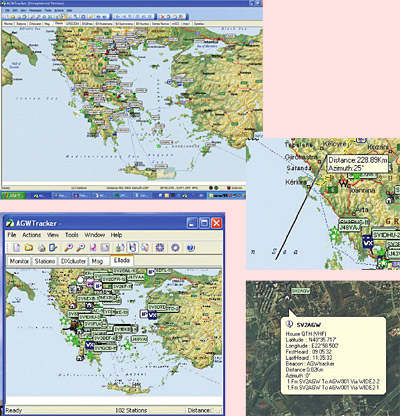The height and width of the screenshot is (416, 400).
Task: Click the SV2AGW station label on satellite map
Action: point(301,291)
